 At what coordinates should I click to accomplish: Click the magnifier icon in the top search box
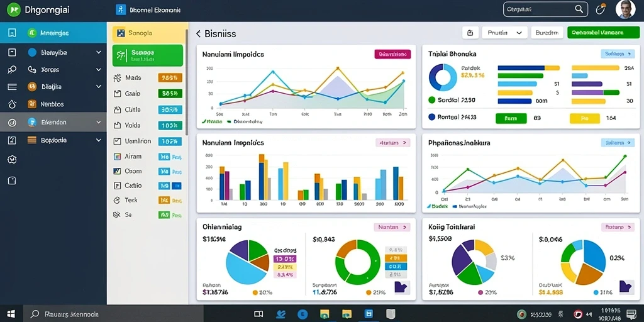click(579, 9)
